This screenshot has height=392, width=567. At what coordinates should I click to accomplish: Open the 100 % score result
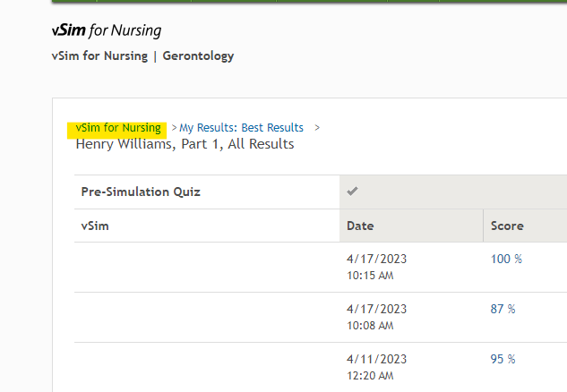pyautogui.click(x=506, y=259)
